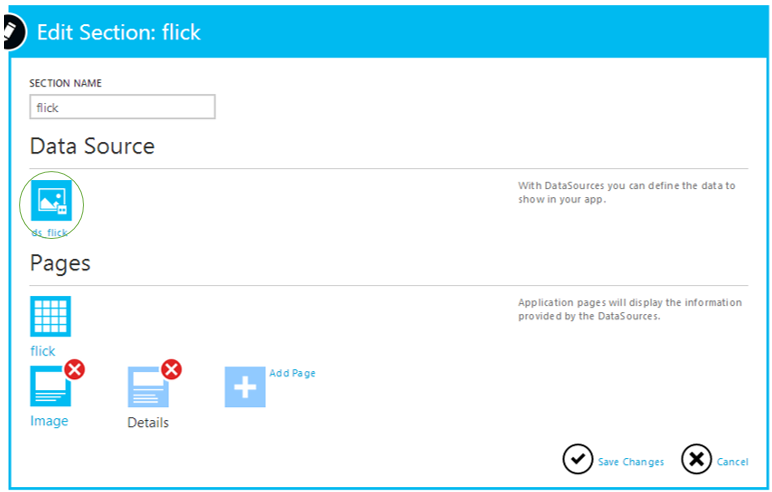772x492 pixels.
Task: Open the Image page icon
Action: (50, 388)
